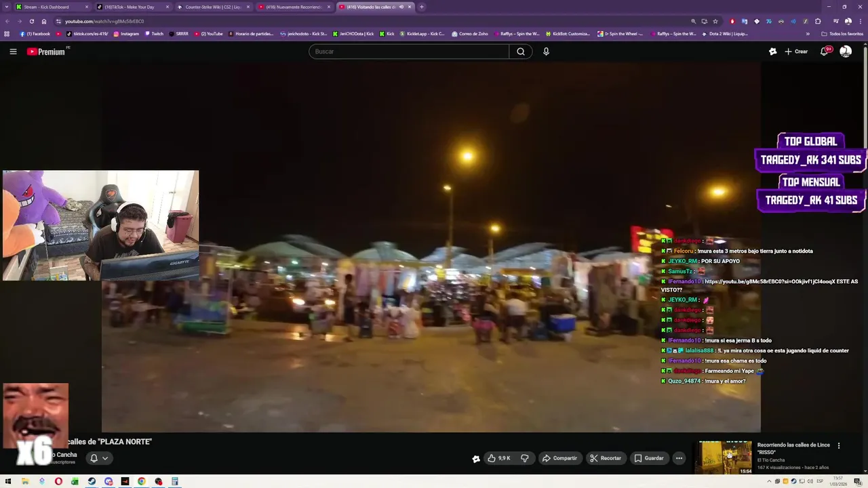Viewport: 868px width, 488px height.
Task: Dislike the video with thumbs down
Action: 525,458
